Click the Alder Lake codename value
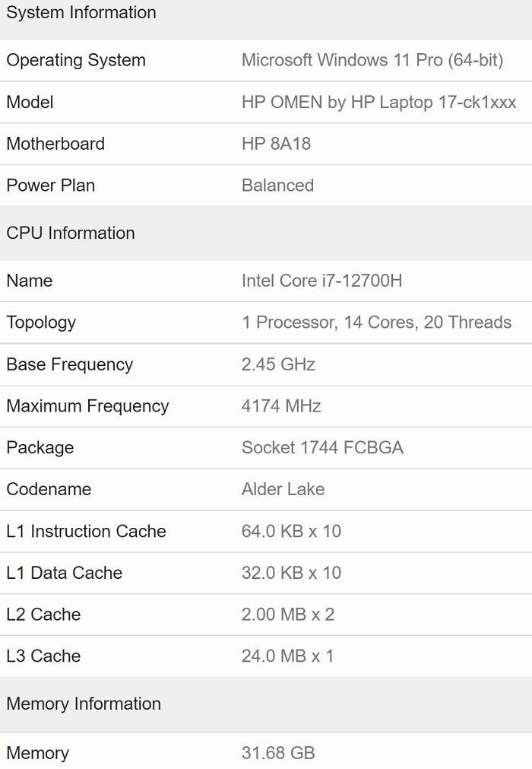The height and width of the screenshot is (769, 532). 283,489
